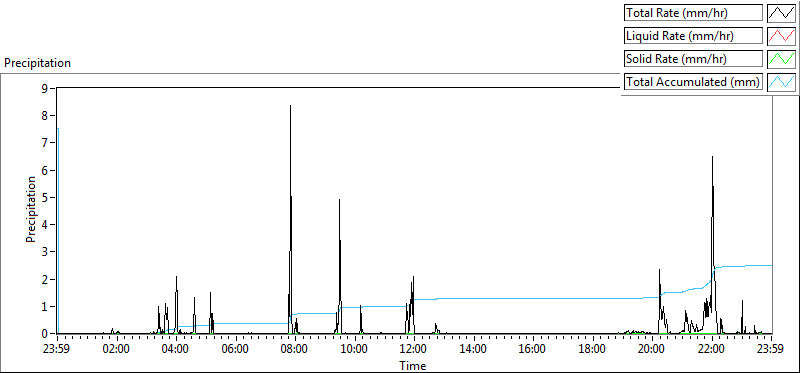Image resolution: width=800 pixels, height=373 pixels.
Task: Click the 08:00 time axis label
Action: (295, 350)
